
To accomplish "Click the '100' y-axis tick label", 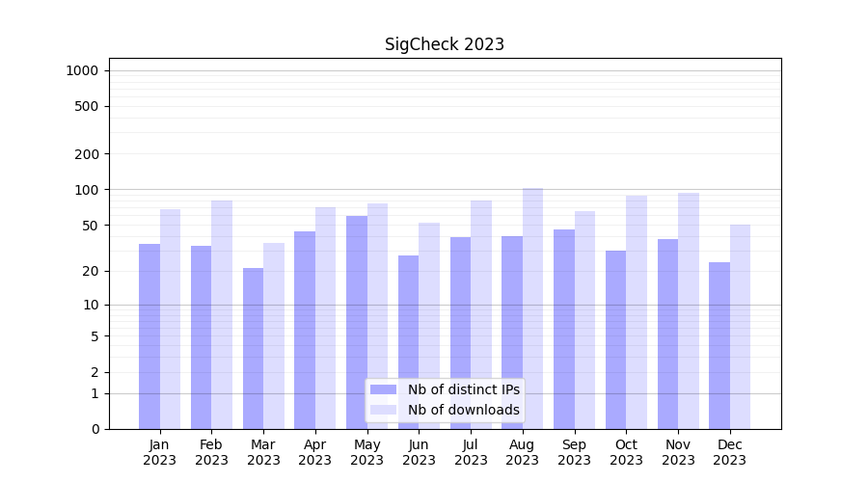I will (87, 190).
